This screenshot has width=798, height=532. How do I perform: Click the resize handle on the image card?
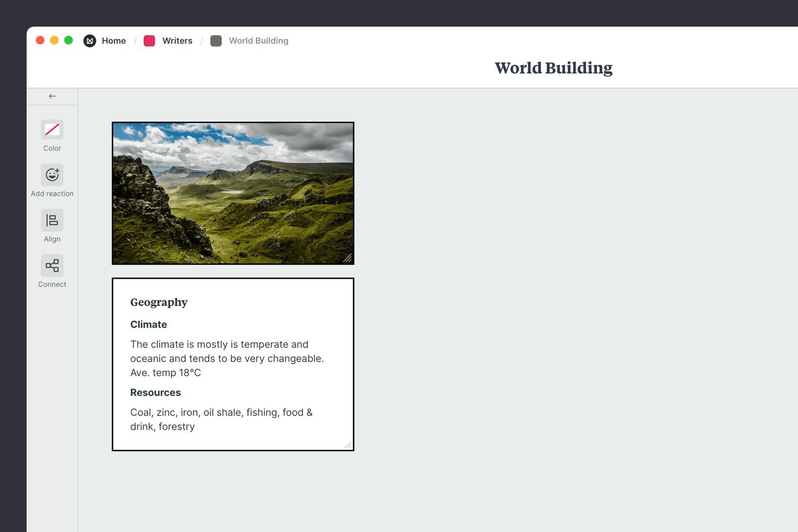(348, 259)
